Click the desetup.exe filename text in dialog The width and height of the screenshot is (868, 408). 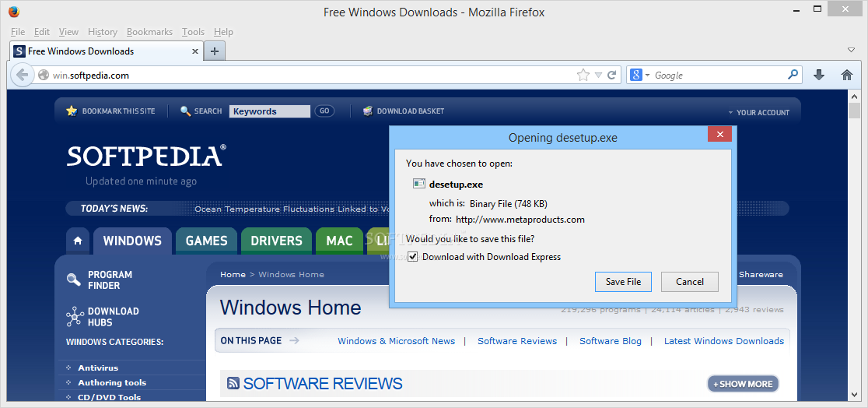point(456,185)
